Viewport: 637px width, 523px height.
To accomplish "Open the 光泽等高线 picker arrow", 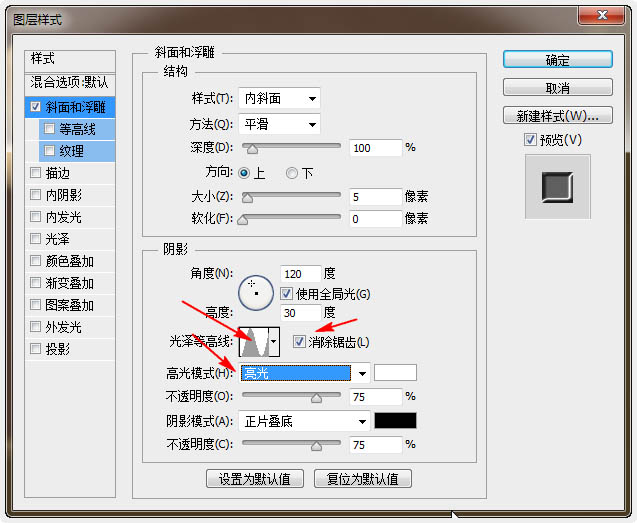I will click(274, 341).
